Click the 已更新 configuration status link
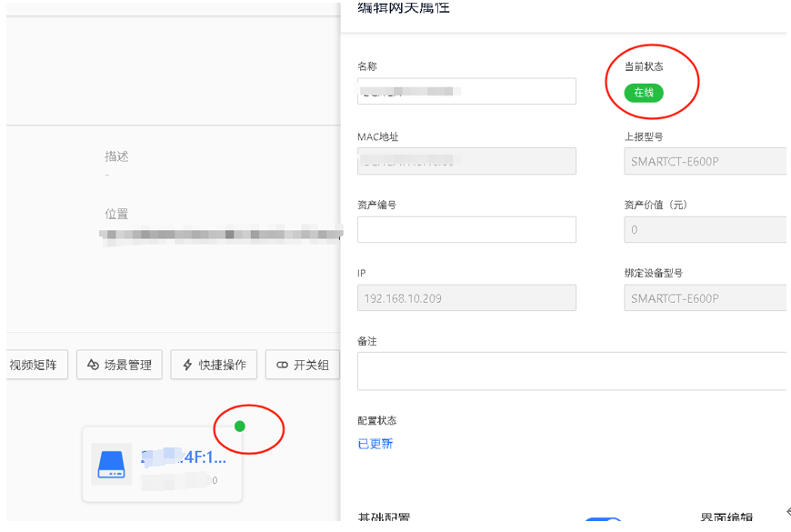Viewport: 791px width, 532px height. pyautogui.click(x=375, y=444)
